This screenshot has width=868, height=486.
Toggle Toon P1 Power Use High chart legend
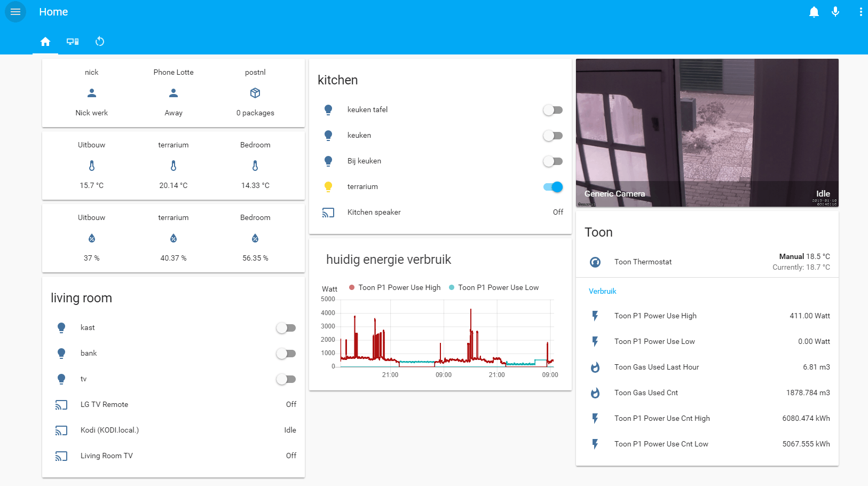coord(395,287)
